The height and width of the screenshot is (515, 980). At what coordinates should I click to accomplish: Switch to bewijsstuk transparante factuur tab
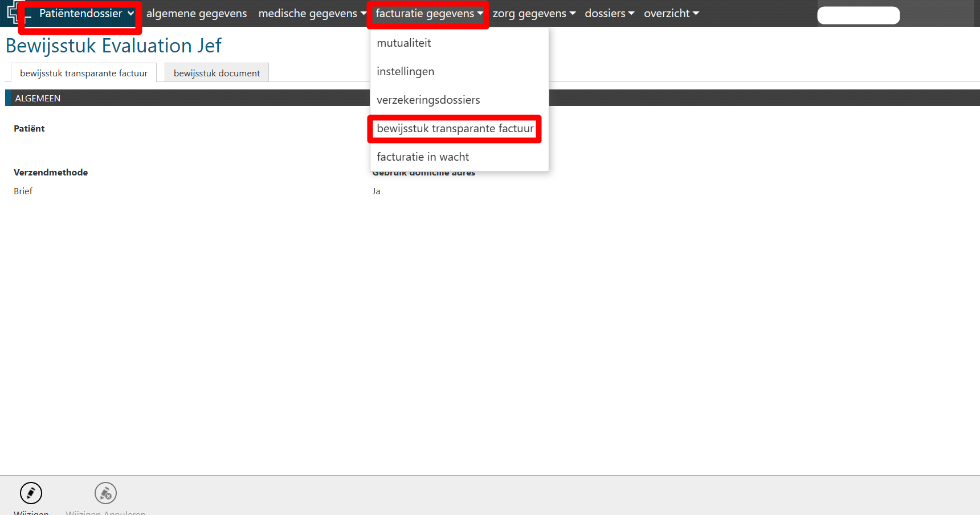84,73
